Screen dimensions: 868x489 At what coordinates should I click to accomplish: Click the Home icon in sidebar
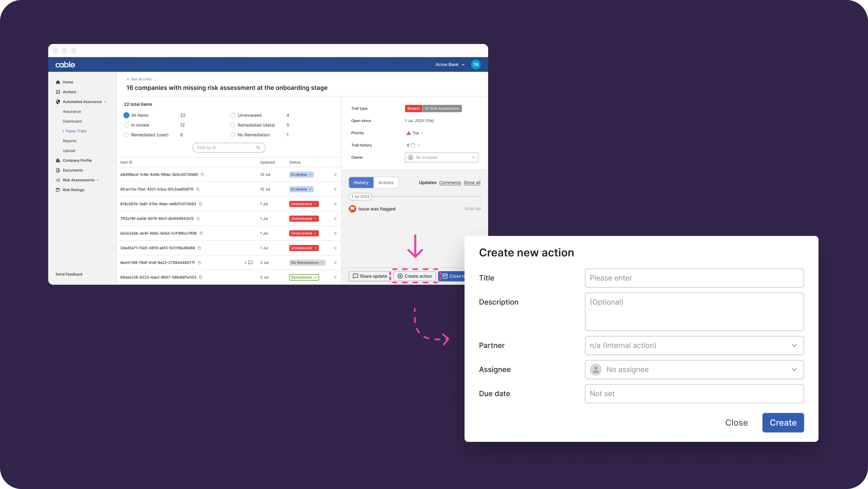(x=58, y=82)
